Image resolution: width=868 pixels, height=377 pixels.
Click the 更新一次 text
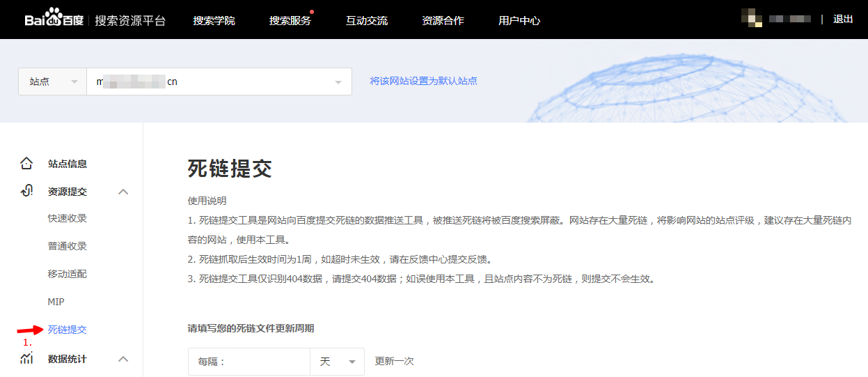tap(395, 361)
